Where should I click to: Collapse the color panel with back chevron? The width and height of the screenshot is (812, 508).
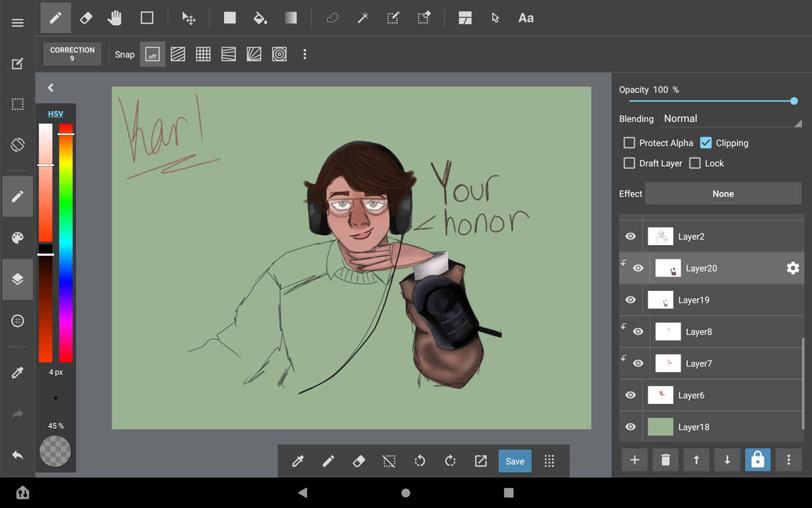tap(50, 88)
